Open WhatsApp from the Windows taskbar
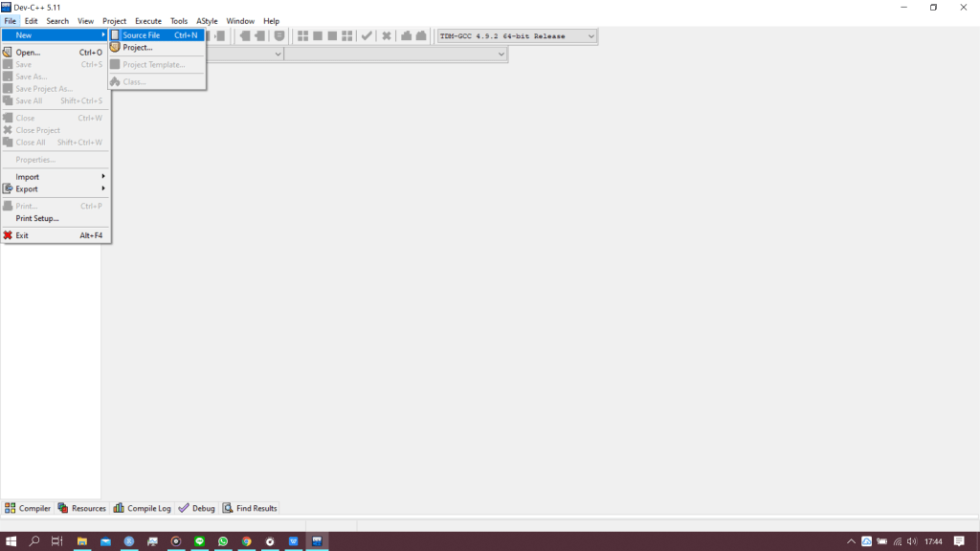Viewport: 980px width, 551px height. click(223, 541)
